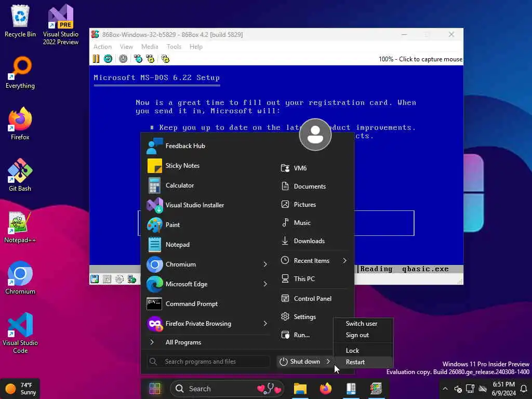Open Visual Studio Code desktop shortcut
The width and height of the screenshot is (532, 399).
20,333
